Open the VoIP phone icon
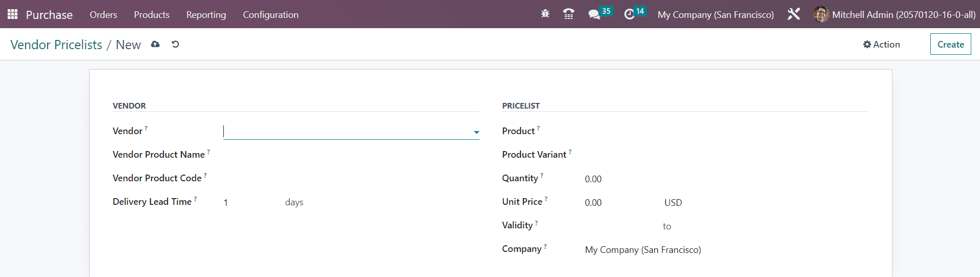980x277 pixels. (568, 14)
